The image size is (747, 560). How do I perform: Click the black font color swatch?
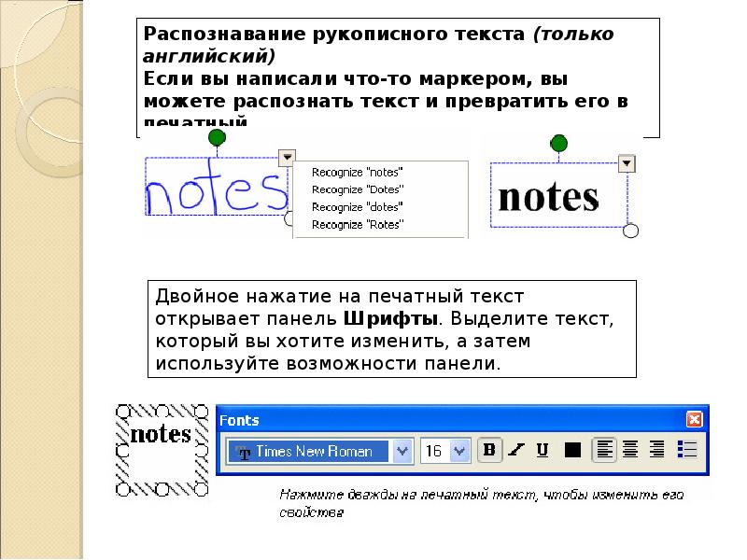point(572,451)
